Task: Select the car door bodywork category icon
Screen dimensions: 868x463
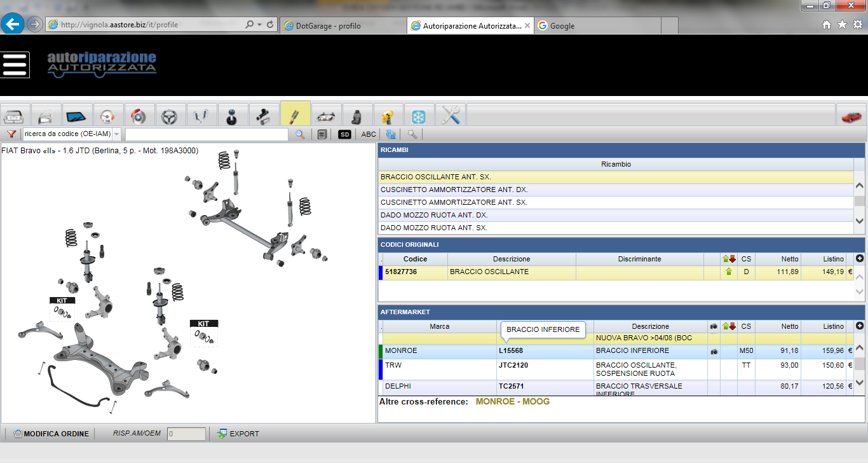Action: point(46,116)
